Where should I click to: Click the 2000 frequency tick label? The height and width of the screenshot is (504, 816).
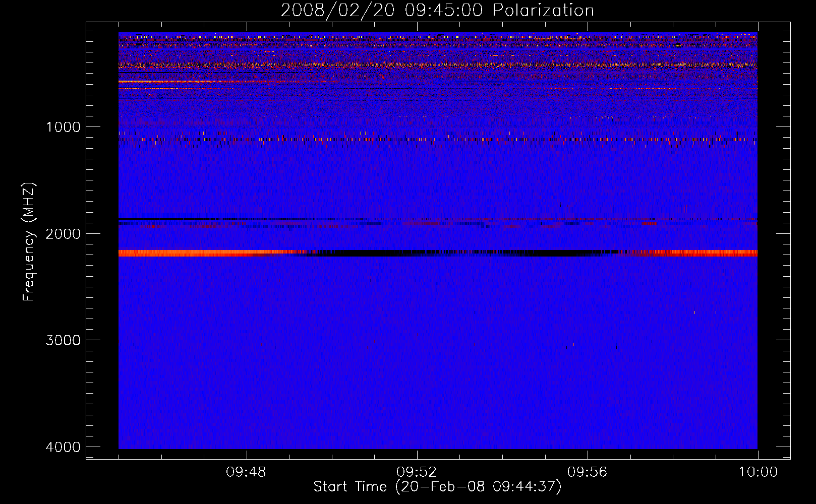tap(63, 234)
